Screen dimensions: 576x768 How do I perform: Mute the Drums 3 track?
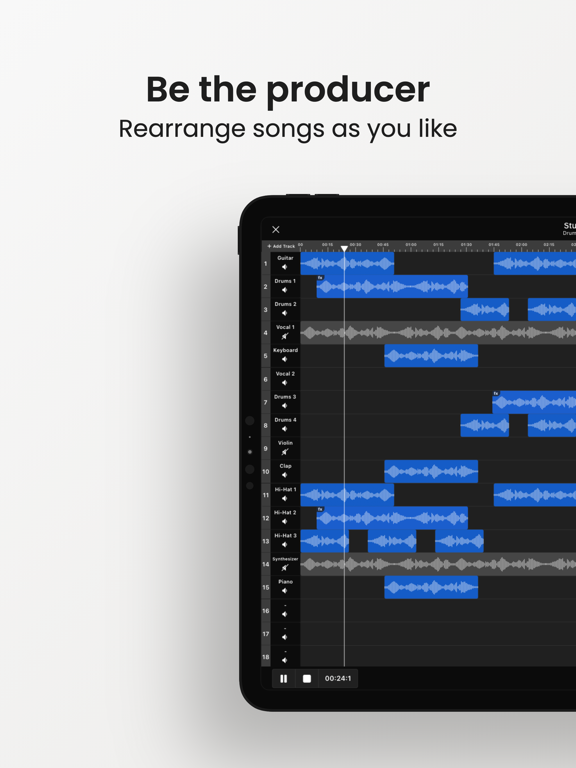pos(285,406)
